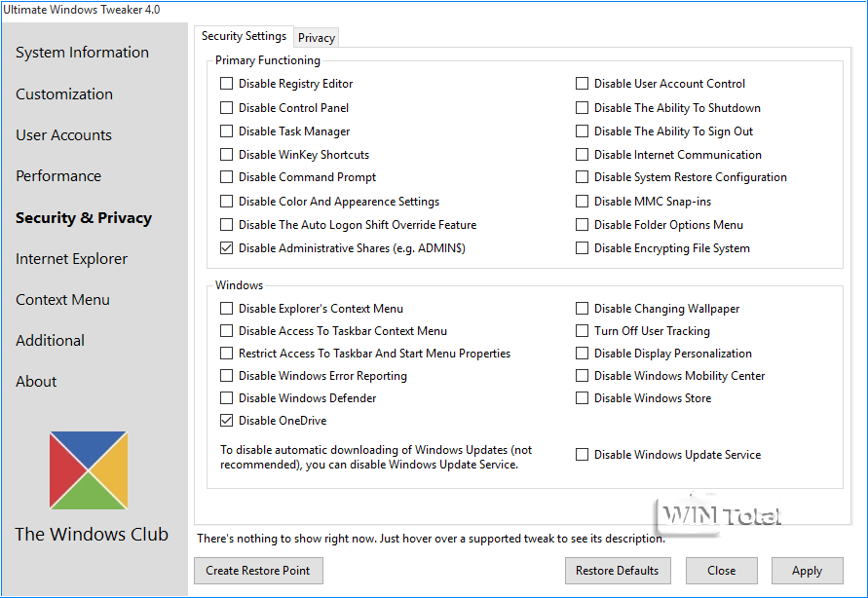Screen dimensions: 868x598
Task: Toggle Disable The Ability To Sign Out
Action: [x=582, y=131]
